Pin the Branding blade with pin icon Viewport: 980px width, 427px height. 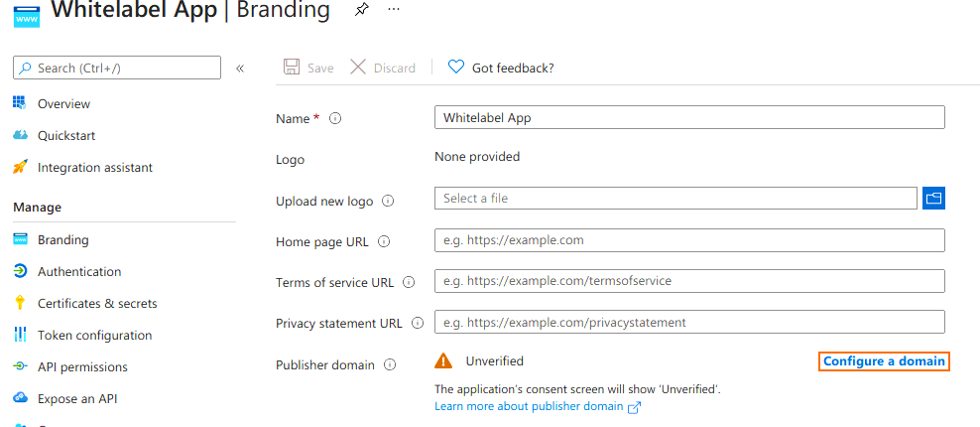click(x=360, y=10)
